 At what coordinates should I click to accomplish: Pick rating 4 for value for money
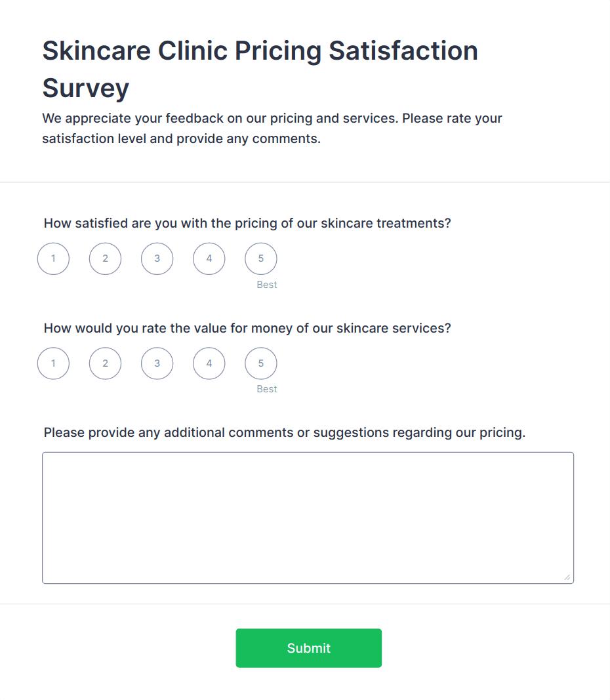click(209, 363)
